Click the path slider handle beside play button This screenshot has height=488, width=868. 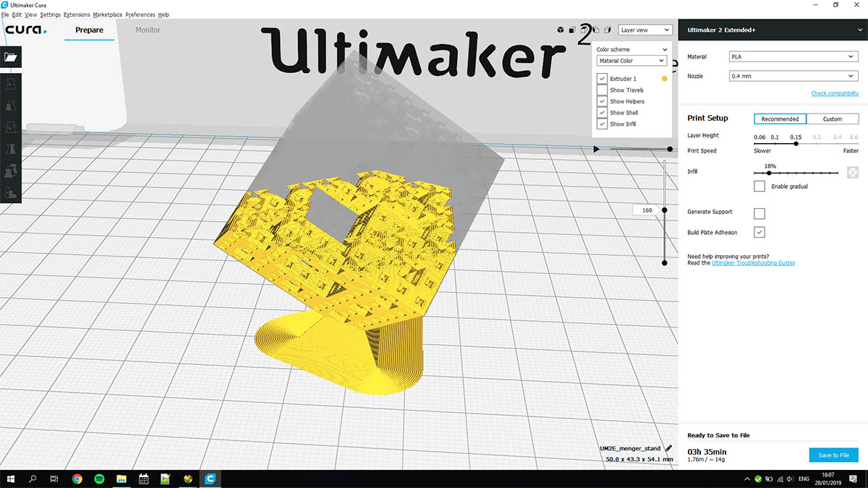[670, 149]
